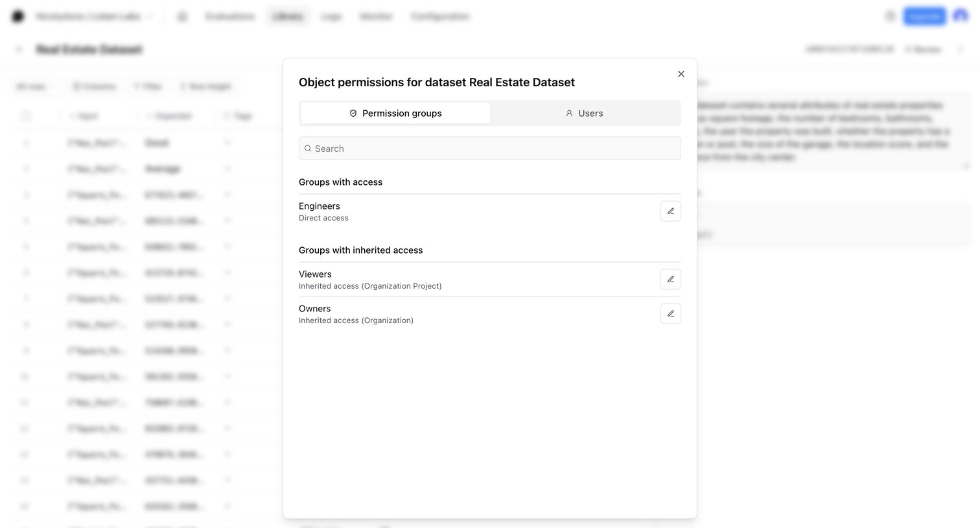
Task: Edit the Viewers group inherited permissions
Action: click(x=671, y=280)
